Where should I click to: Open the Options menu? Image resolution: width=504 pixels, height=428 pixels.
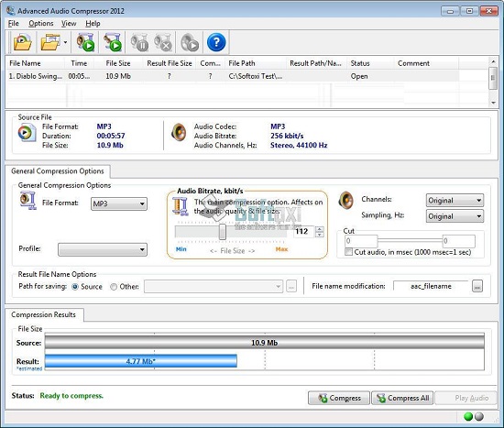41,24
